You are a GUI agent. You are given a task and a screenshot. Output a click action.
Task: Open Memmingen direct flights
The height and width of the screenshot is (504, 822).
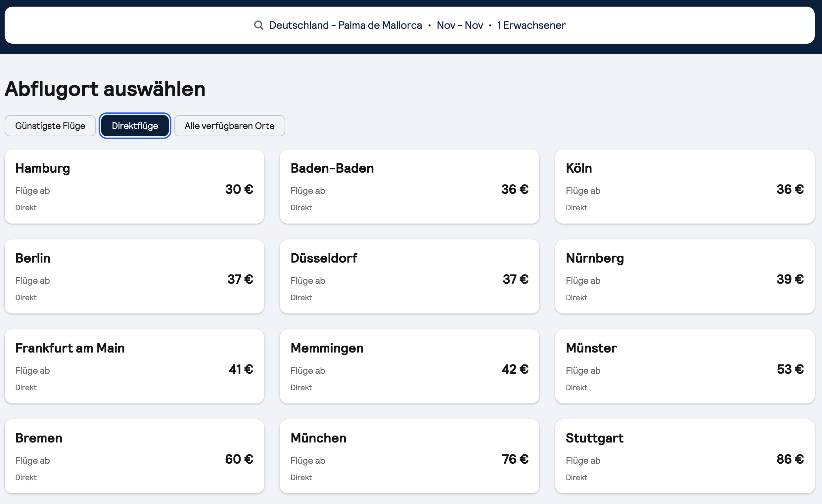coord(409,366)
